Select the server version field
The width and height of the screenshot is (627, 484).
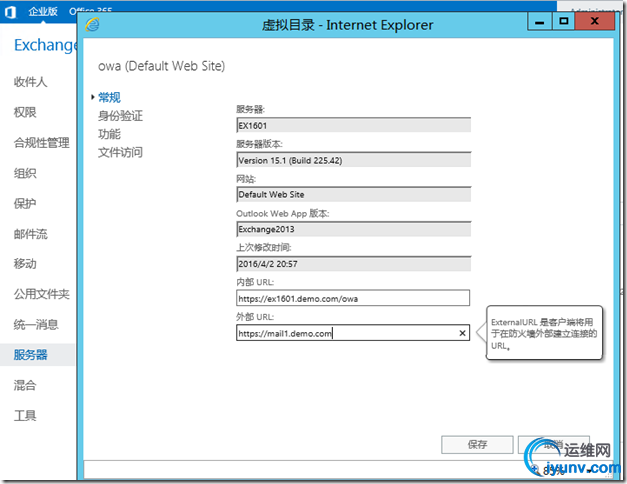click(x=353, y=160)
